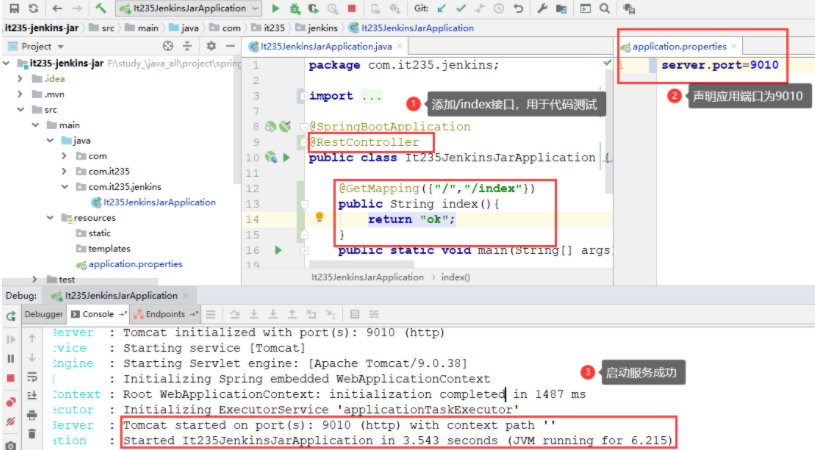Switch to the application.properties editor tab

point(679,47)
